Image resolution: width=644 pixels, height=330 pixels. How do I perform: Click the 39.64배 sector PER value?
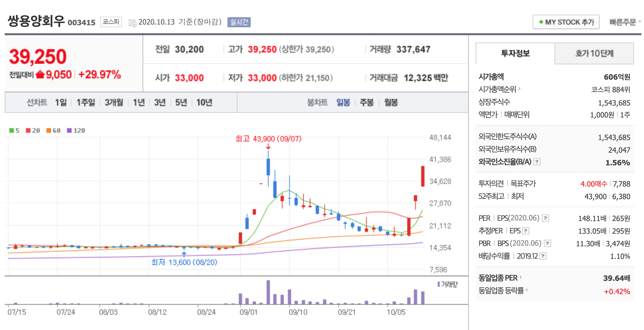(616, 278)
